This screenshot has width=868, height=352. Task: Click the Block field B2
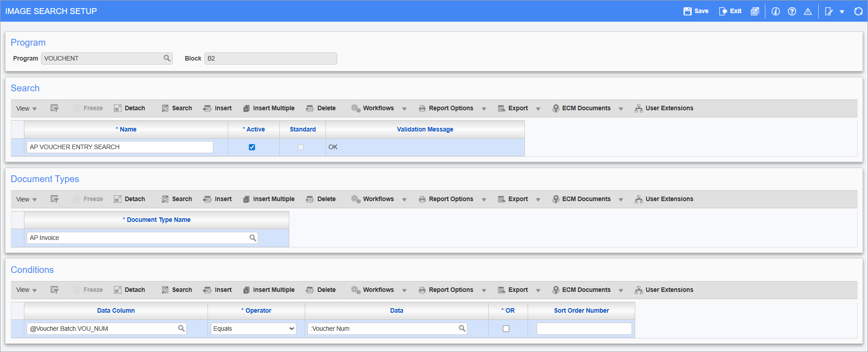(x=270, y=58)
